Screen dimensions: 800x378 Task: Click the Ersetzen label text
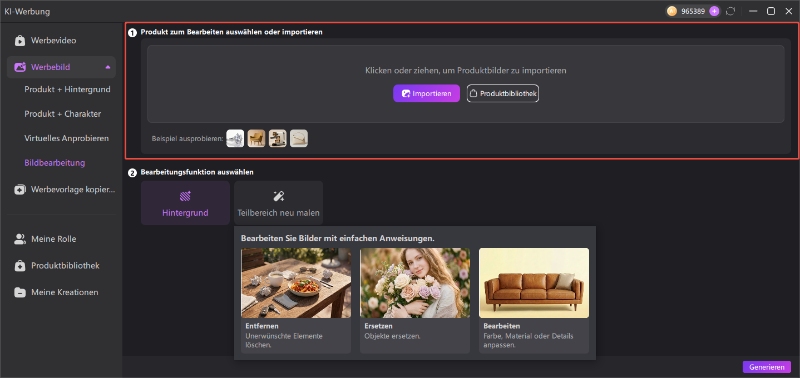pos(379,326)
